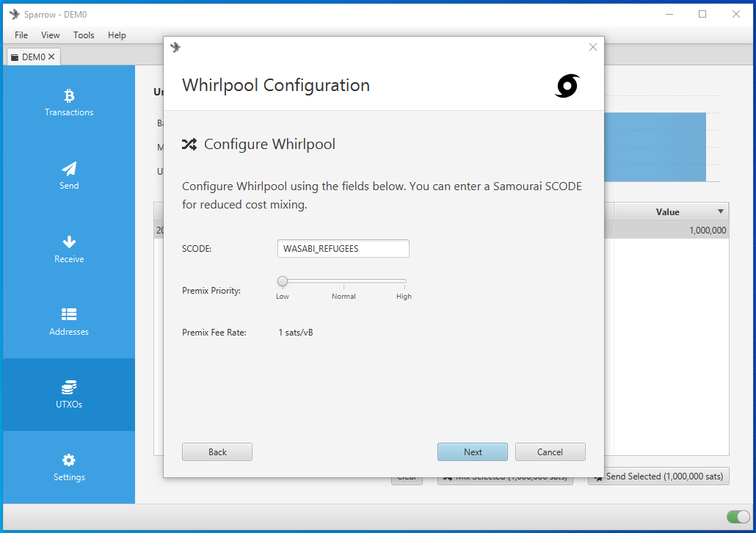This screenshot has height=533, width=756.
Task: Open the Help menu
Action: (117, 35)
